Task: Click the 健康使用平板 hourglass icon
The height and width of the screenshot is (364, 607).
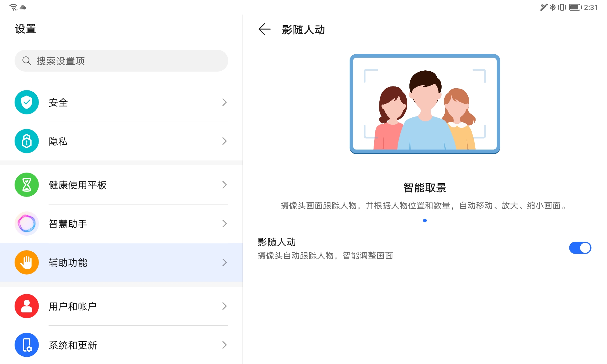Action: click(27, 185)
